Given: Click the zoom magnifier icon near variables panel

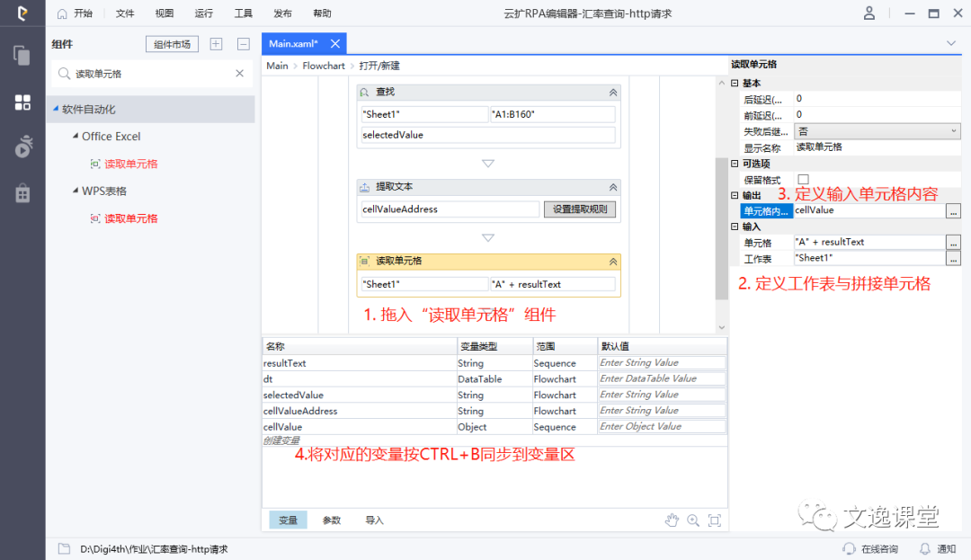Looking at the screenshot, I should click(x=693, y=520).
